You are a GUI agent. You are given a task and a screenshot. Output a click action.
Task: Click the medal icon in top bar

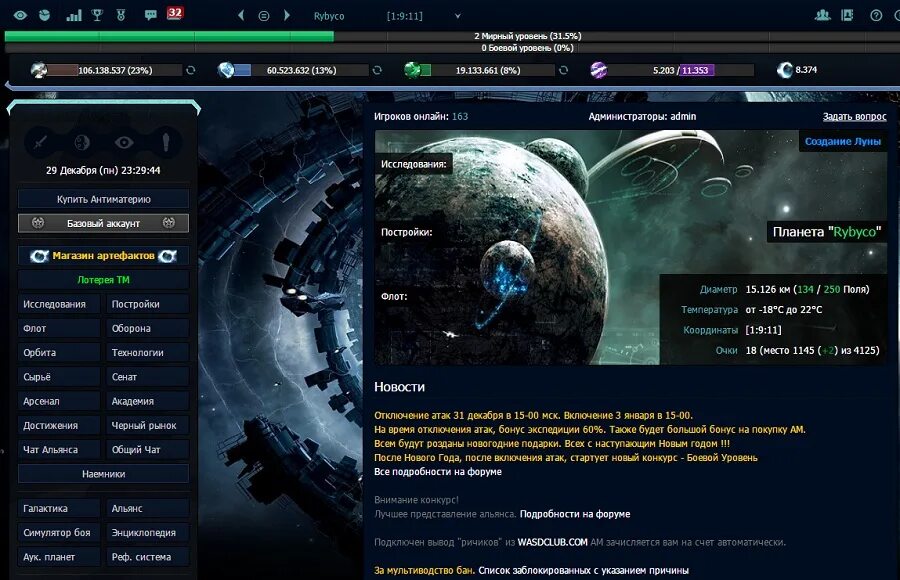pyautogui.click(x=121, y=15)
